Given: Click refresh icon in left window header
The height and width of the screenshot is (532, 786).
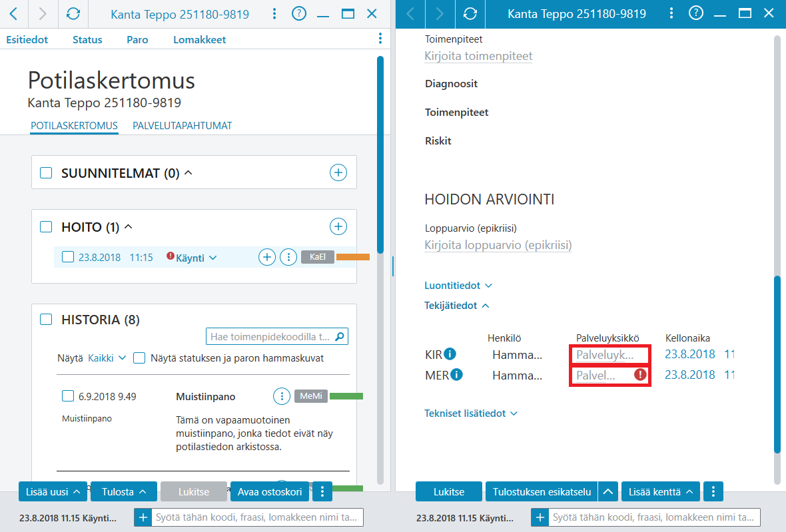Looking at the screenshot, I should [73, 13].
